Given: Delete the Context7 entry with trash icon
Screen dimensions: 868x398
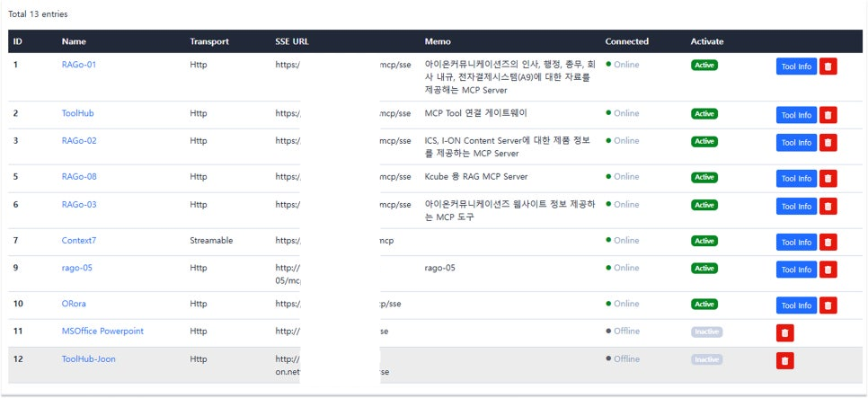Looking at the screenshot, I should click(828, 243).
